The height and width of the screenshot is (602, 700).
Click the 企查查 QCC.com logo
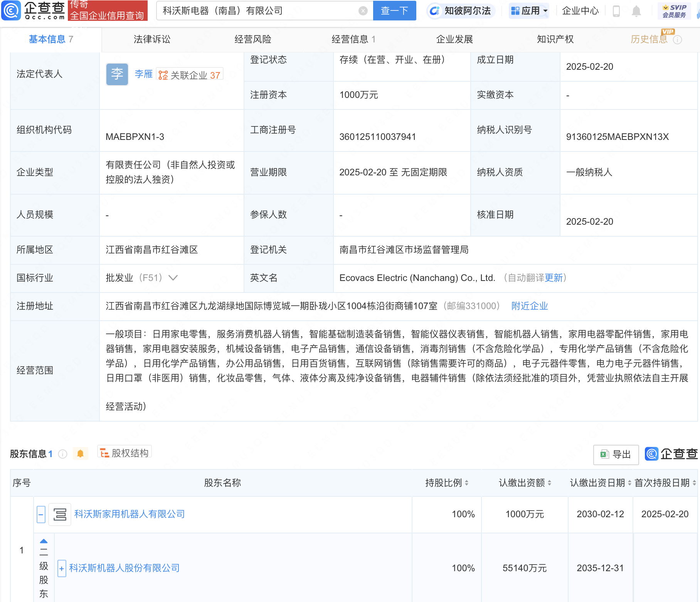[33, 11]
